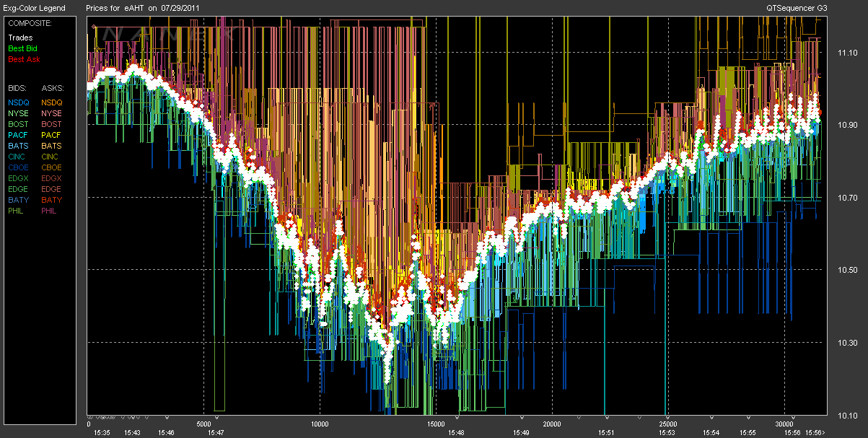Choose PHIL in the BIDS column
868x438 pixels.
[x=17, y=211]
